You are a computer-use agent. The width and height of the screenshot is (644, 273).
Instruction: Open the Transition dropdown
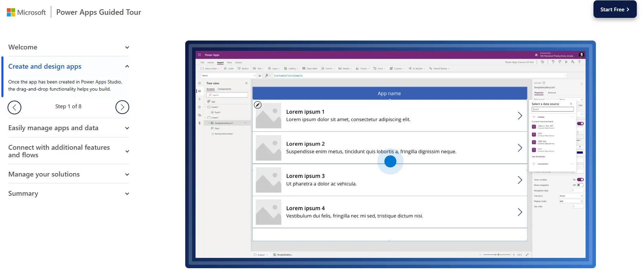click(x=571, y=196)
